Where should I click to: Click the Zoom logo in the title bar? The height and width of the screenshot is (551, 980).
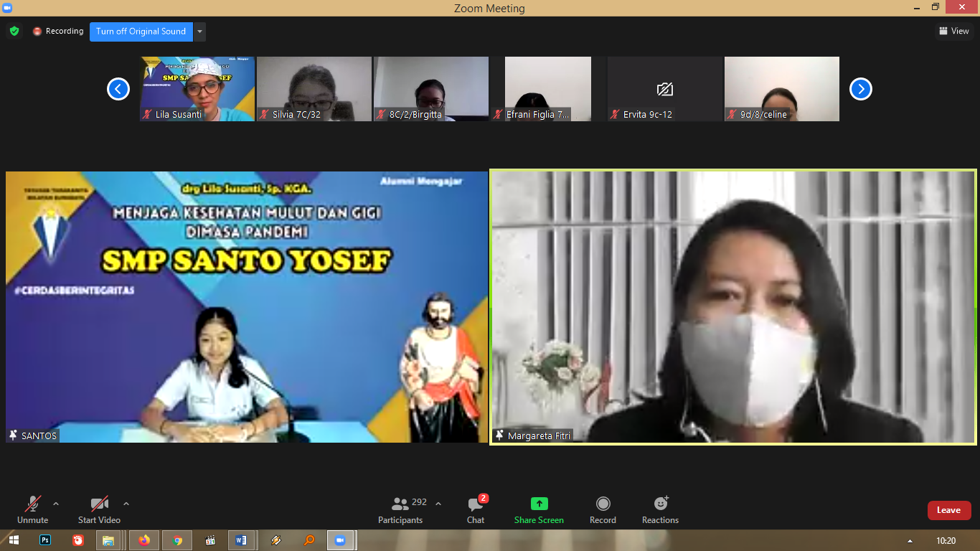tap(8, 8)
